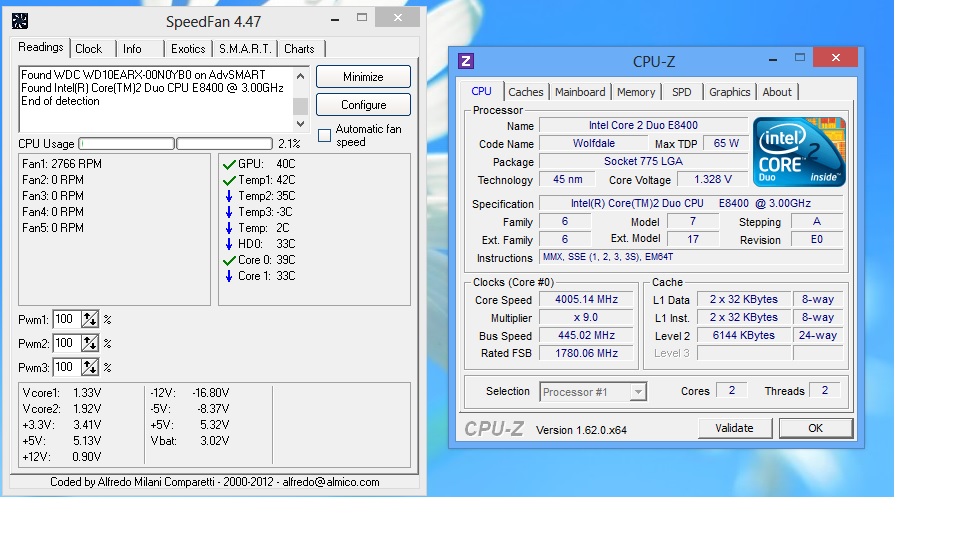The height and width of the screenshot is (540, 960).
Task: Open the Caches tab in CPU-Z
Action: pyautogui.click(x=526, y=92)
